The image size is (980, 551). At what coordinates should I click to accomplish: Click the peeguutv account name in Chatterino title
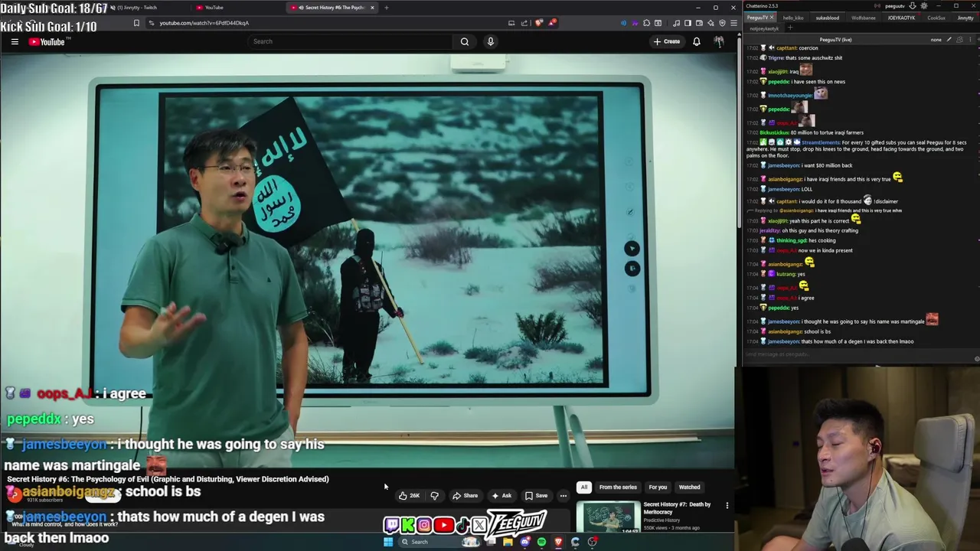point(894,6)
